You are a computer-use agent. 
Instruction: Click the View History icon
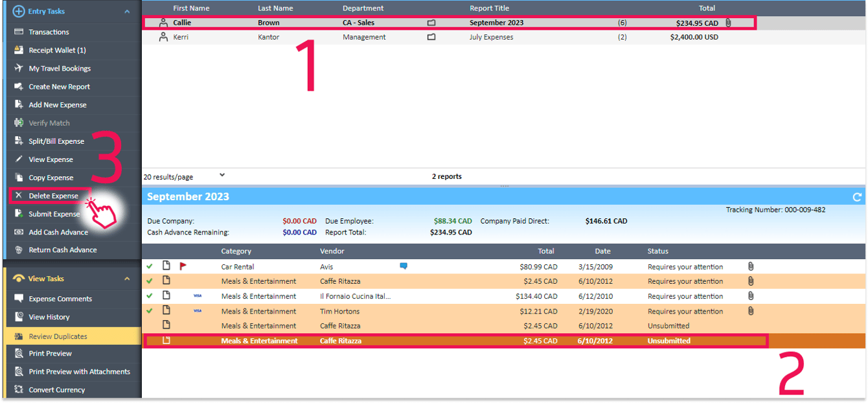pos(19,317)
